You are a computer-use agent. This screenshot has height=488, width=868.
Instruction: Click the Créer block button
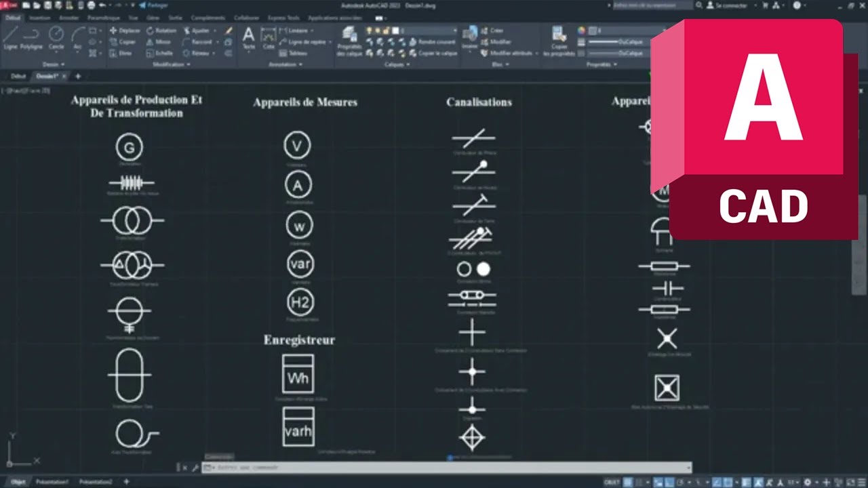coord(491,30)
